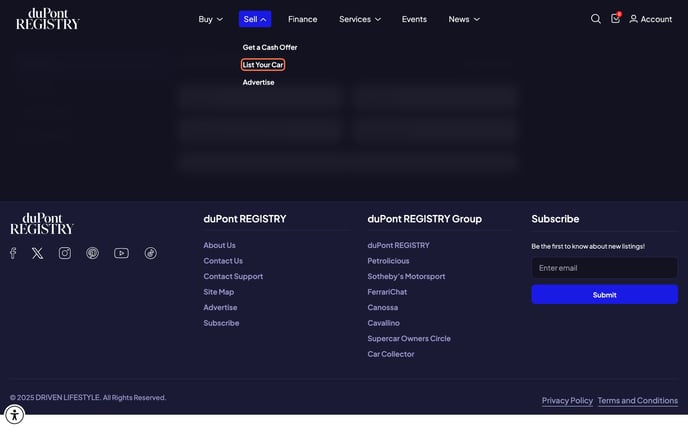Open the Cavallino link
This screenshot has width=688, height=448.
coord(383,323)
